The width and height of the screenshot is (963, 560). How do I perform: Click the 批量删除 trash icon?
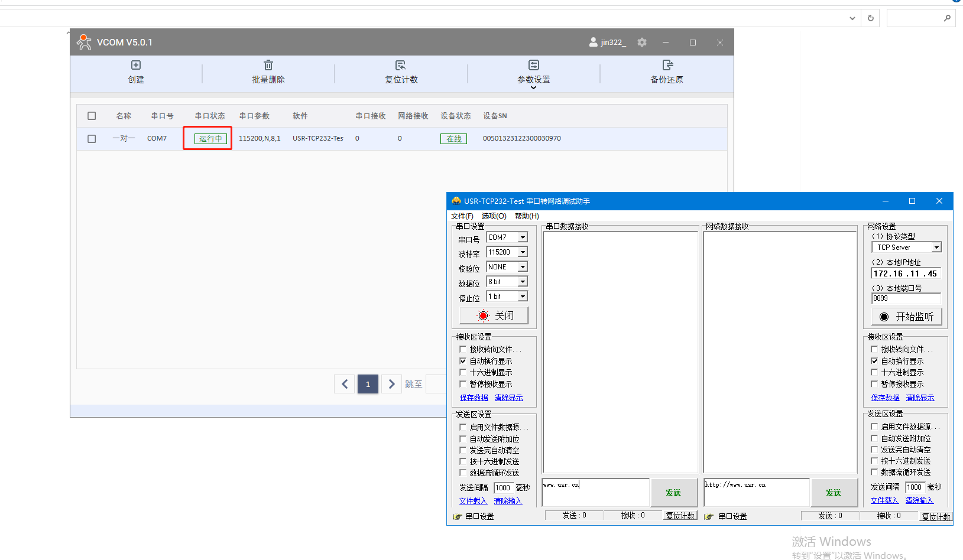tap(268, 66)
